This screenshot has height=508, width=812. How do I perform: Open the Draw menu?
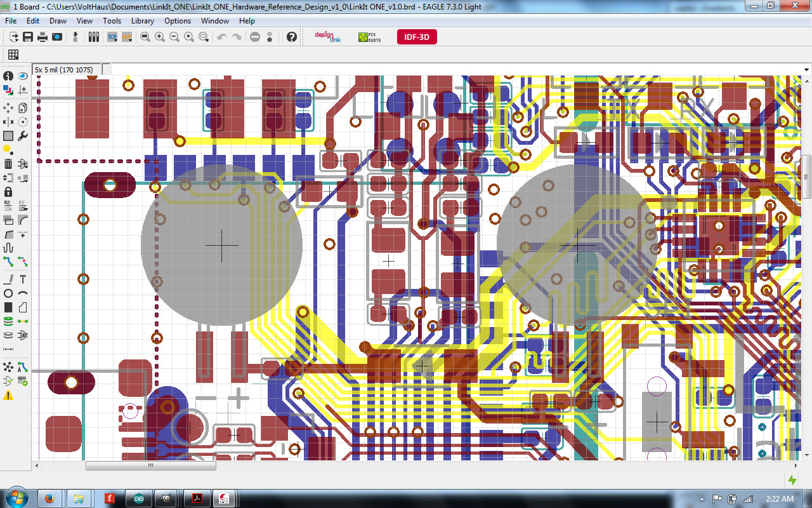pos(58,21)
